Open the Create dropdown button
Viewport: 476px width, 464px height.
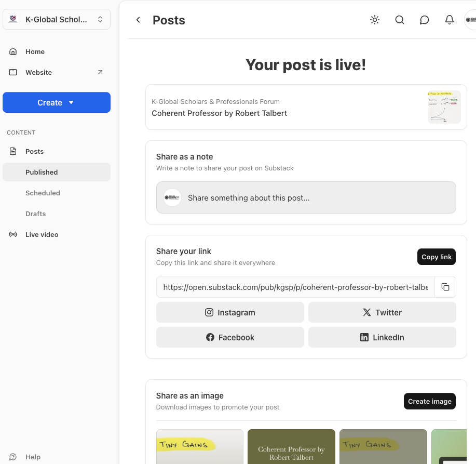57,102
